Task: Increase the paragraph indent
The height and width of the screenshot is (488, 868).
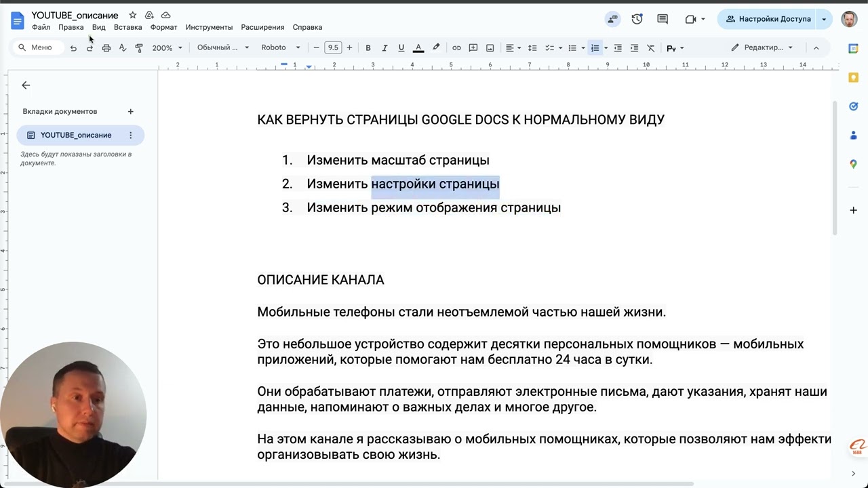Action: [x=634, y=48]
